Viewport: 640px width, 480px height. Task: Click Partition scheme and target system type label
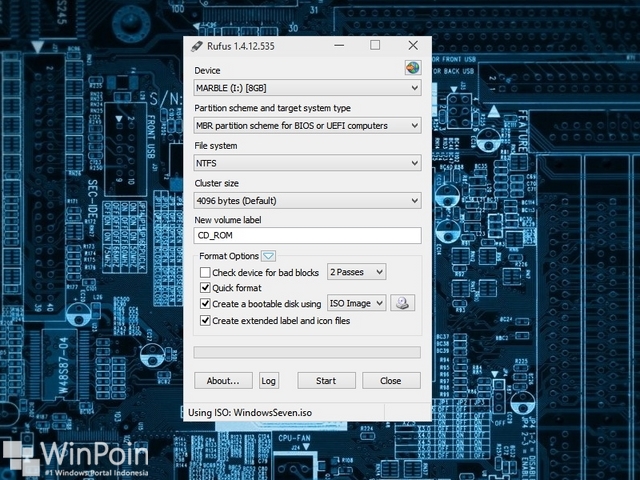(x=272, y=108)
